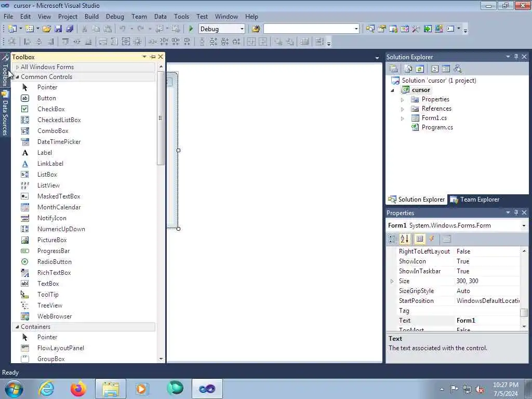Click the Start Page green arrow icon
Viewport: 532px width, 399px height.
(428, 29)
